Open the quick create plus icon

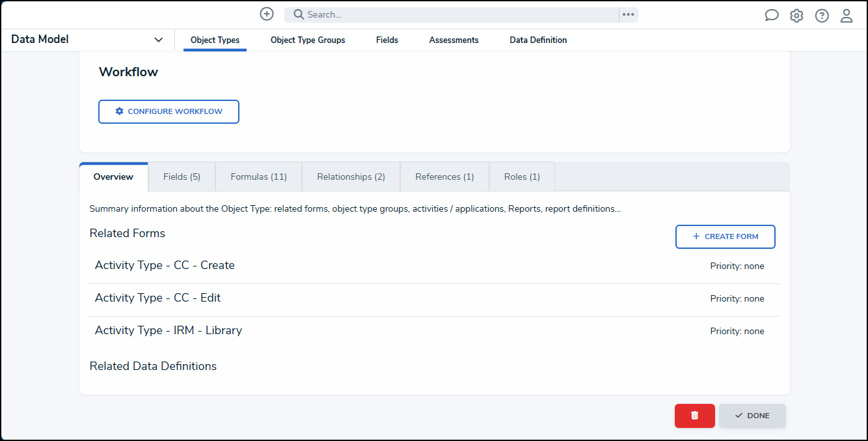[266, 14]
